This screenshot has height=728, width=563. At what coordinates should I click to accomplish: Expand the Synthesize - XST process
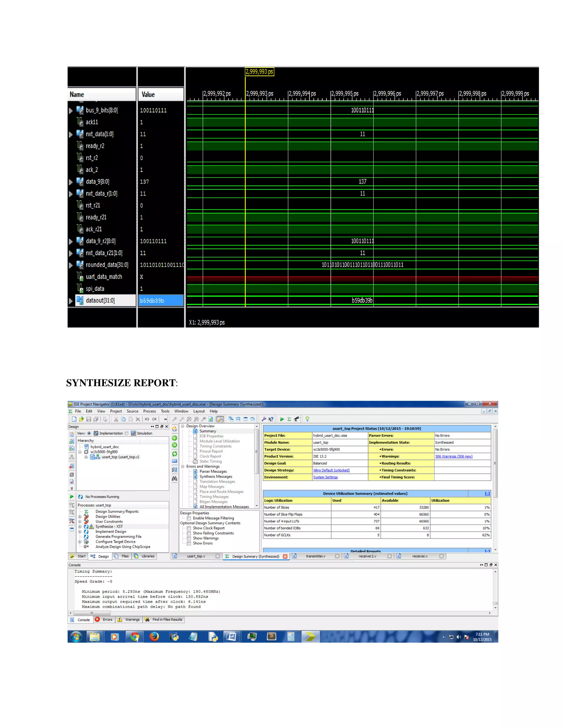pyautogui.click(x=80, y=527)
